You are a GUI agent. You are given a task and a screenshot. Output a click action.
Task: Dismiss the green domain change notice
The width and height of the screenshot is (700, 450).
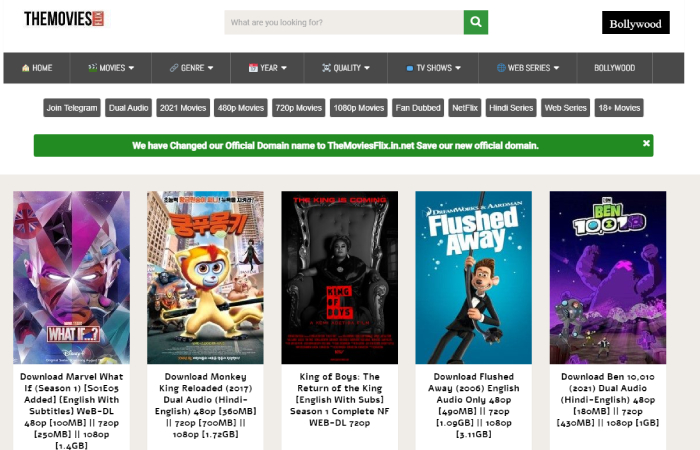(x=646, y=143)
